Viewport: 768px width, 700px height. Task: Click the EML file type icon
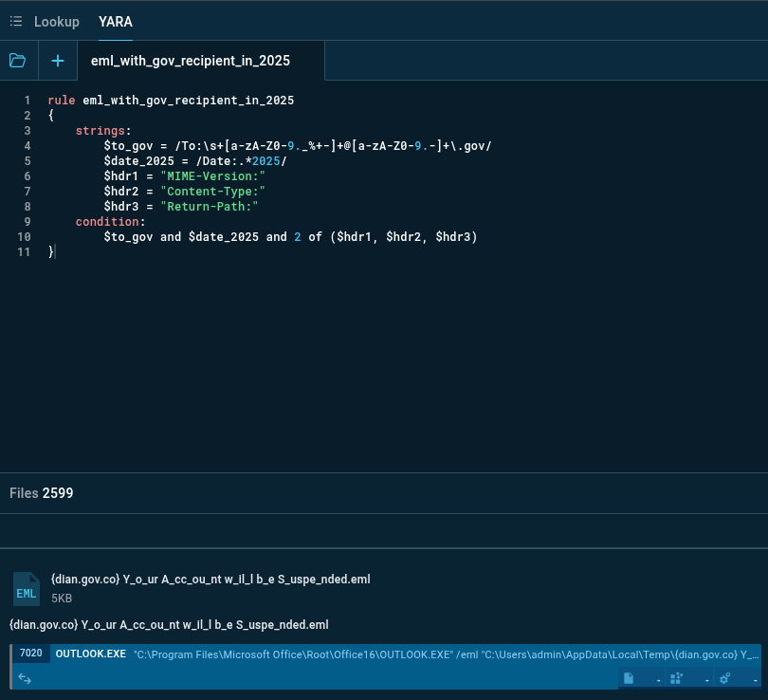[27, 589]
